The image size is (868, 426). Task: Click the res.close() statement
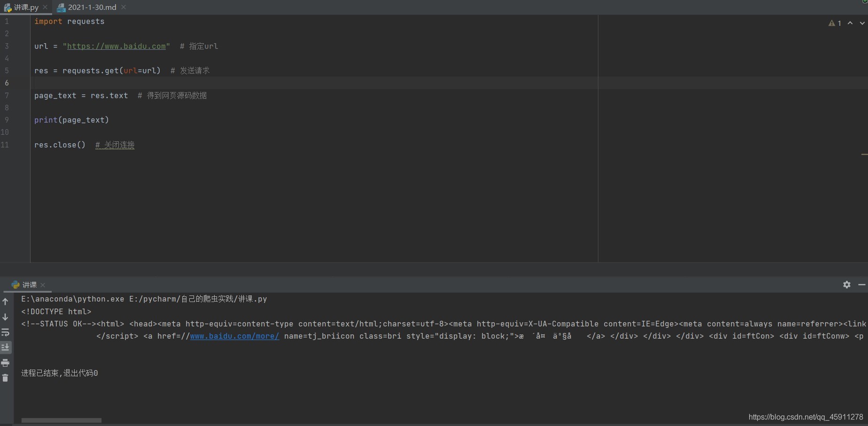60,145
